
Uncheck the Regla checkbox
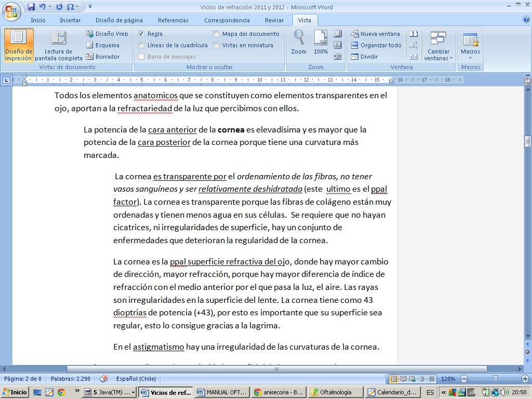click(141, 34)
